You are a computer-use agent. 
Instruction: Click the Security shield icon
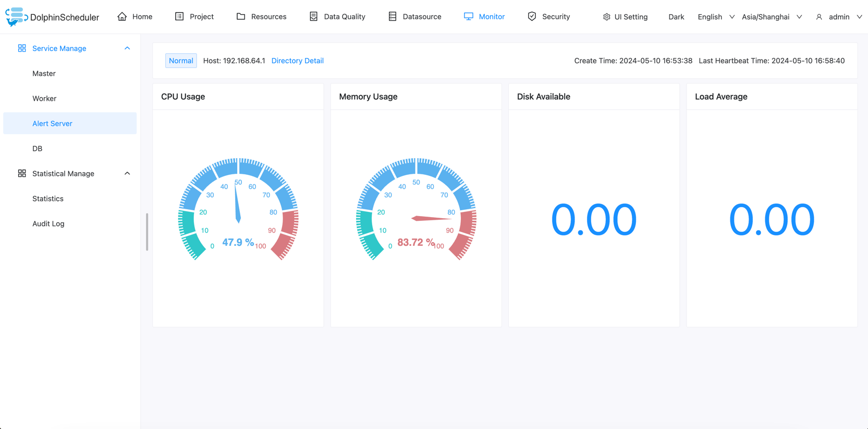[x=532, y=17]
